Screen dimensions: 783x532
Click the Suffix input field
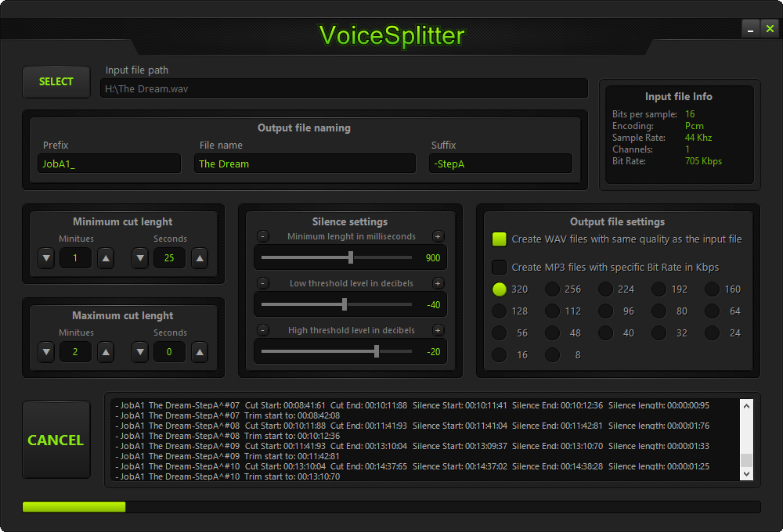pos(500,164)
